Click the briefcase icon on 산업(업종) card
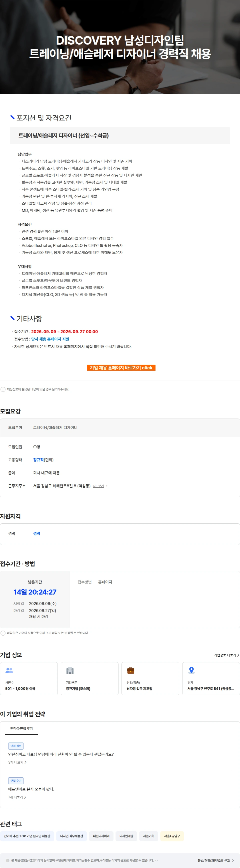240x868 pixels. (x=130, y=671)
